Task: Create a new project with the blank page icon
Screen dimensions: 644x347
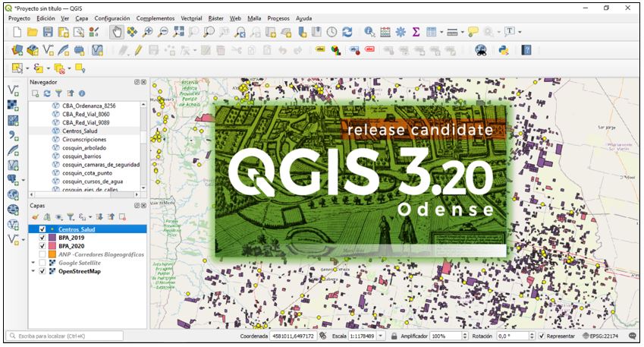Action: (x=17, y=32)
